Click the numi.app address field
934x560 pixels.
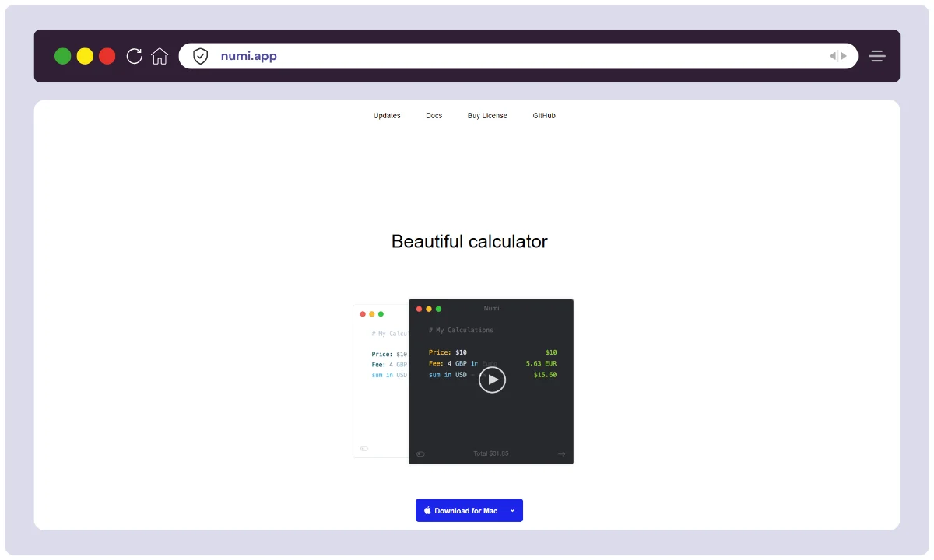pyautogui.click(x=518, y=56)
